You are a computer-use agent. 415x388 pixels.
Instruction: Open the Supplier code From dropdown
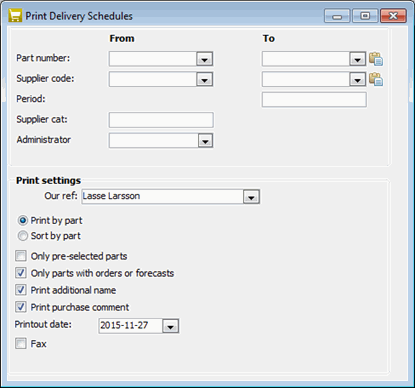pyautogui.click(x=204, y=79)
